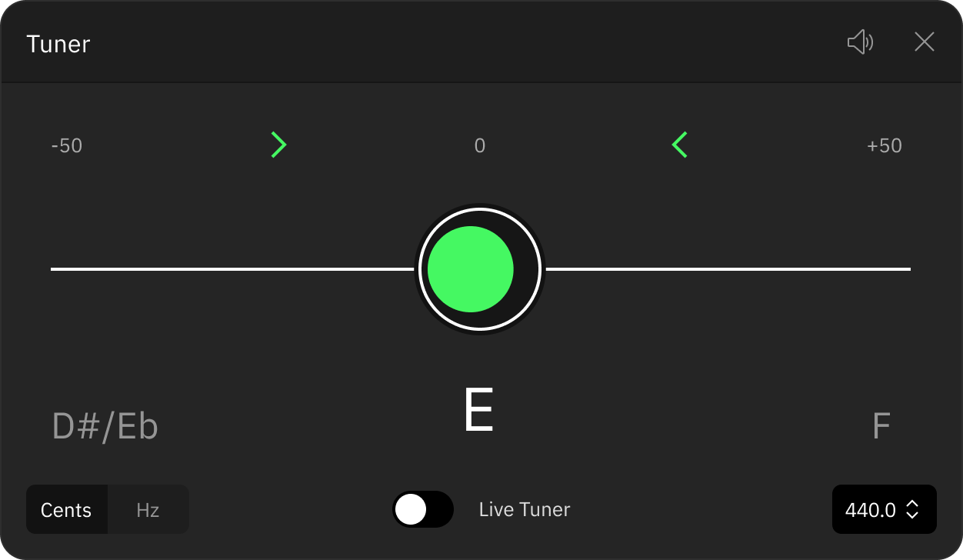The width and height of the screenshot is (963, 560).
Task: Click the green left-pointing sharp indicator arrow
Action: point(679,145)
